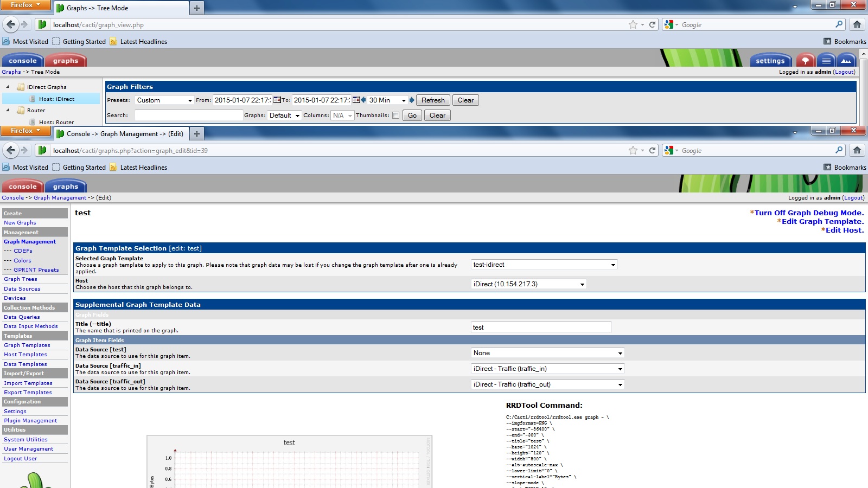Screen dimensions: 868x488
Task: Open Bookmarks menu in Graph Management window
Action: pyautogui.click(x=845, y=167)
